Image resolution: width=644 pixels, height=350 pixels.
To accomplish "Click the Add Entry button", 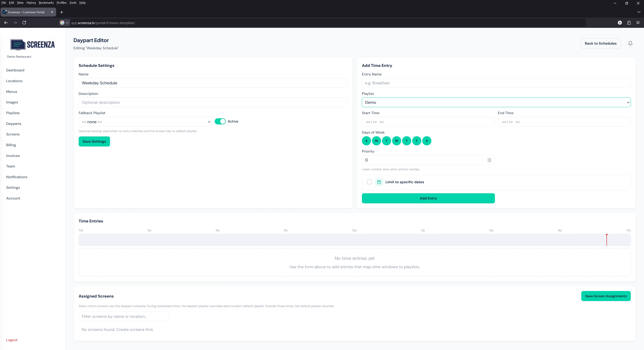I will pos(428,198).
